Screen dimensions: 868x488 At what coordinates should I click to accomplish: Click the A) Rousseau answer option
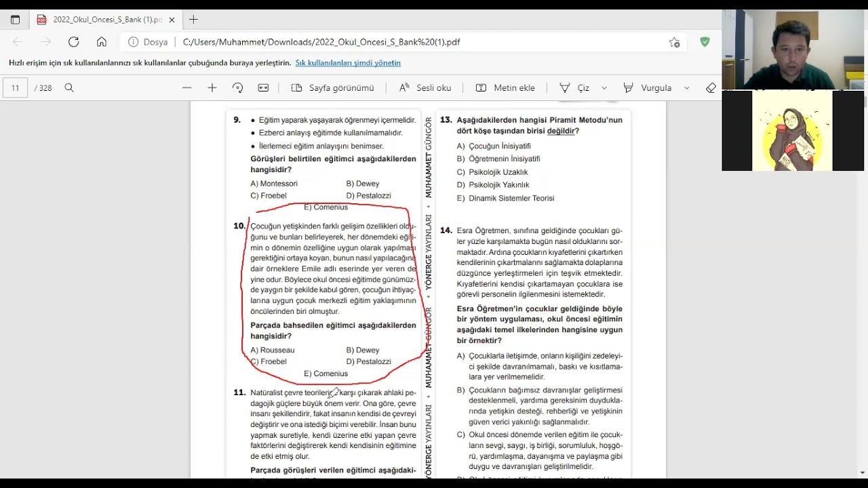(x=273, y=350)
